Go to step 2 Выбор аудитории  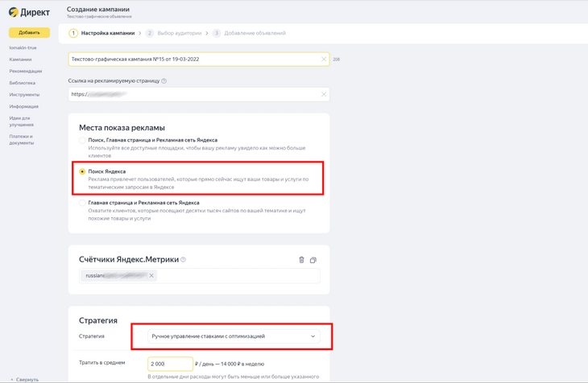click(174, 33)
